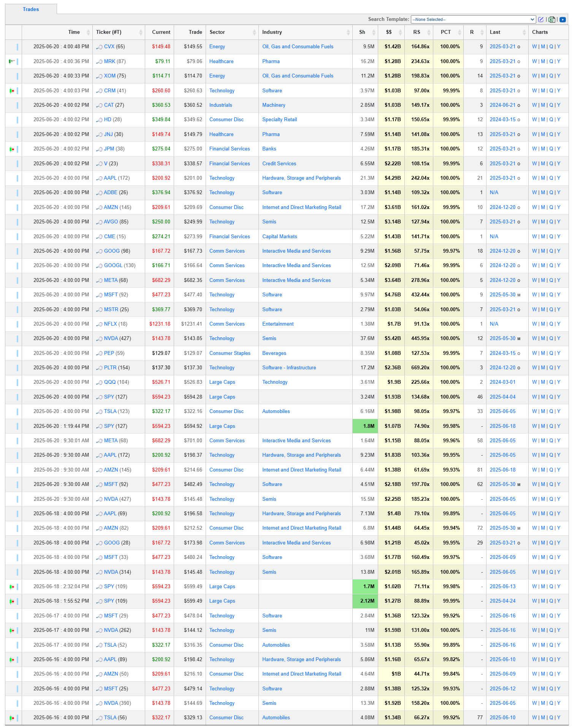
Task: Open 2025-04-24 last date link
Action: tap(502, 601)
